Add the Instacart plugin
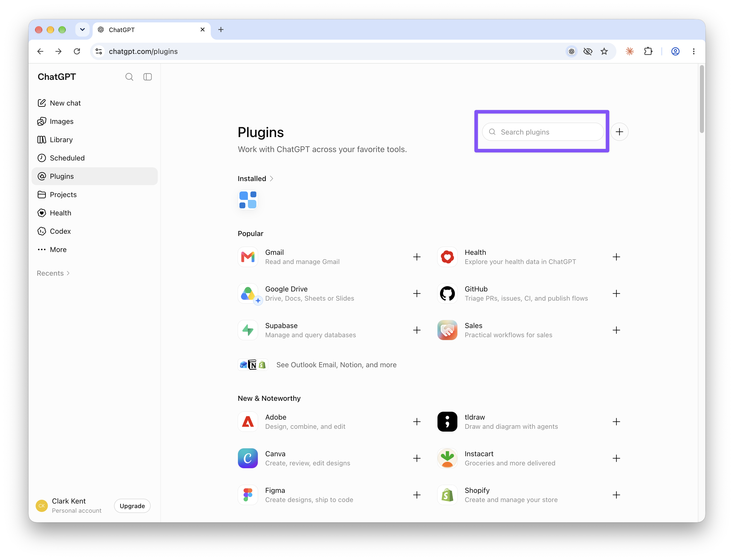The image size is (734, 560). (x=616, y=459)
